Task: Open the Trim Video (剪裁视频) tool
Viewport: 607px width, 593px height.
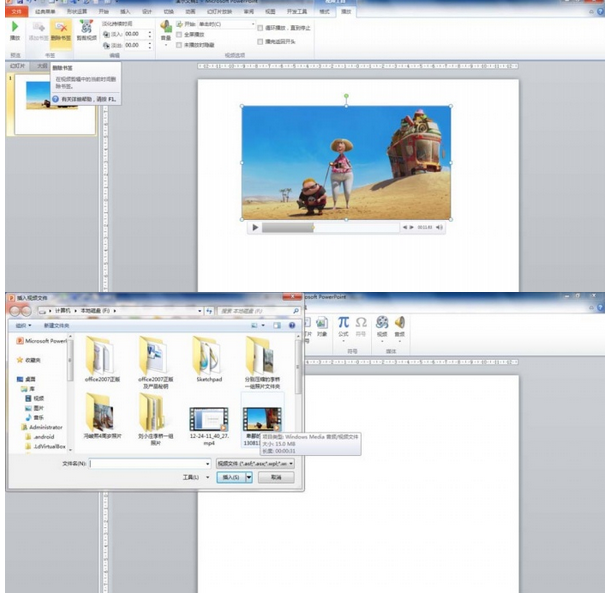Action: [x=85, y=27]
